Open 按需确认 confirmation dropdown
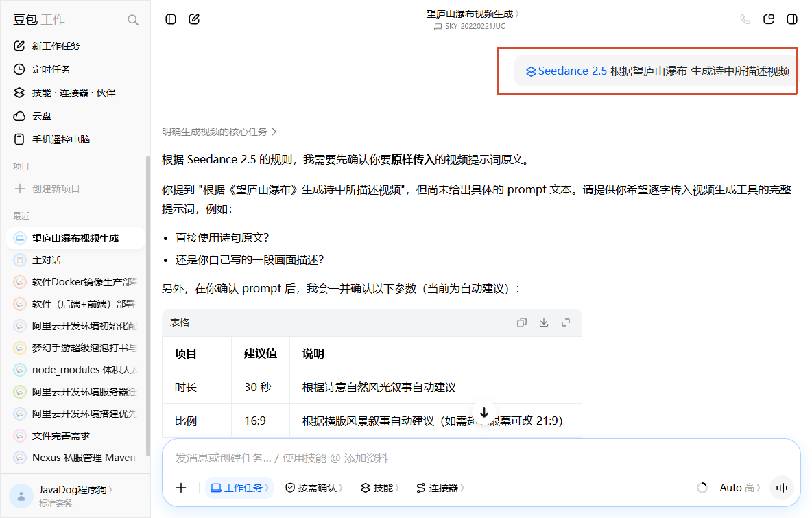Image resolution: width=812 pixels, height=518 pixels. tap(314, 488)
